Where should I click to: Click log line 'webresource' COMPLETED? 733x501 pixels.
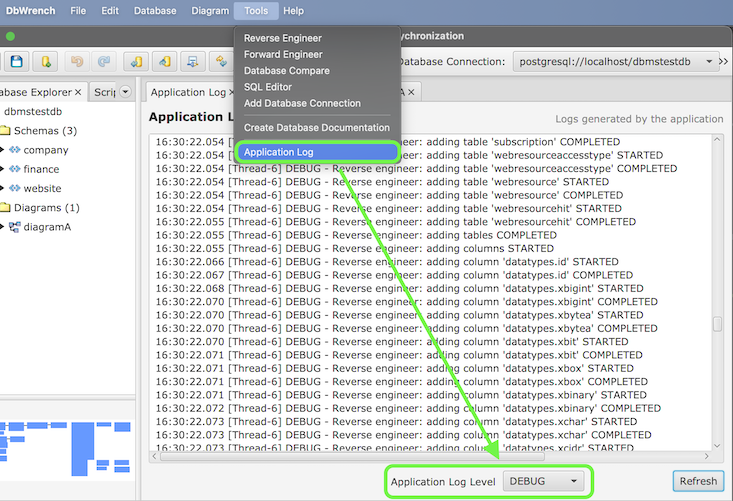(389, 195)
